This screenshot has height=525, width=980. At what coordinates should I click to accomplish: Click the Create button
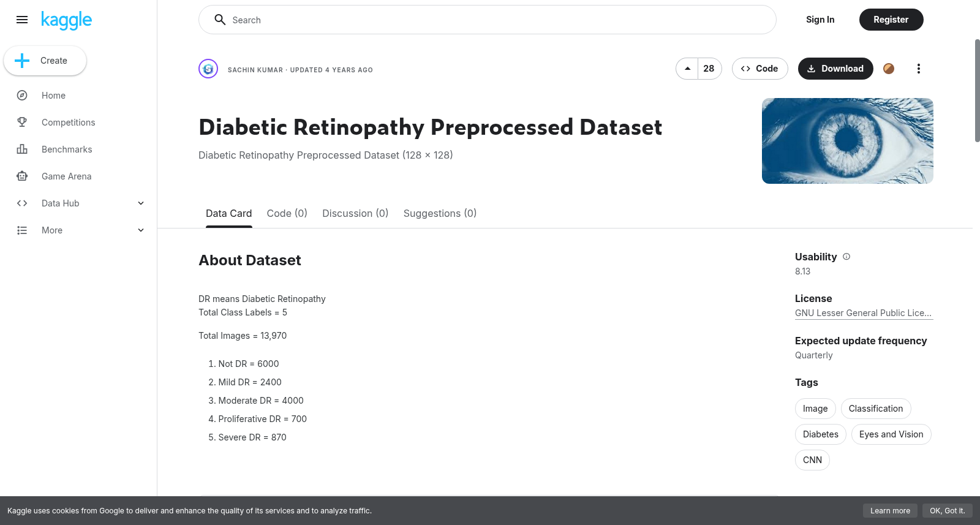pyautogui.click(x=45, y=61)
